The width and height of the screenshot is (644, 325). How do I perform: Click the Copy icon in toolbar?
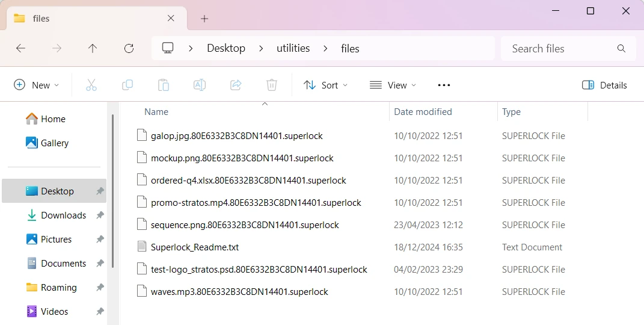(127, 85)
